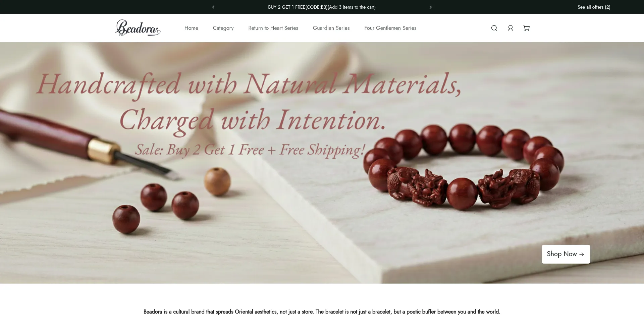This screenshot has width=644, height=333.
Task: Open the search magnifier icon
Action: 494,28
